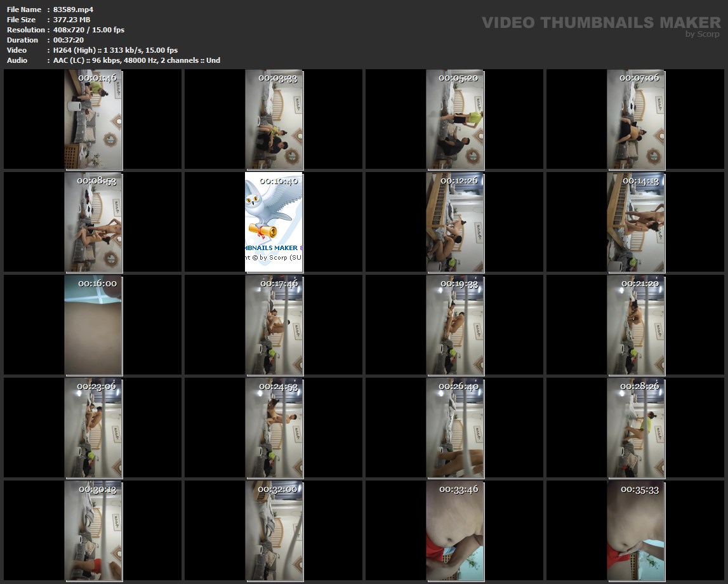
Task: Select the frame at 00:32:00
Action: 274,531
